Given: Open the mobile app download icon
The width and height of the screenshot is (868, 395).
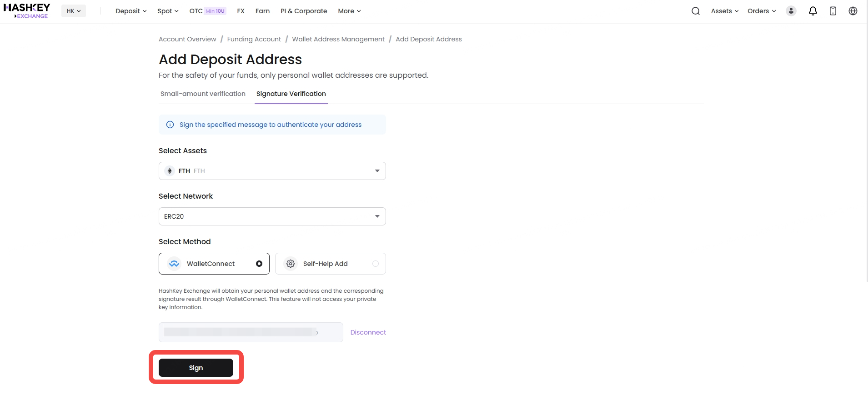Looking at the screenshot, I should click(833, 11).
